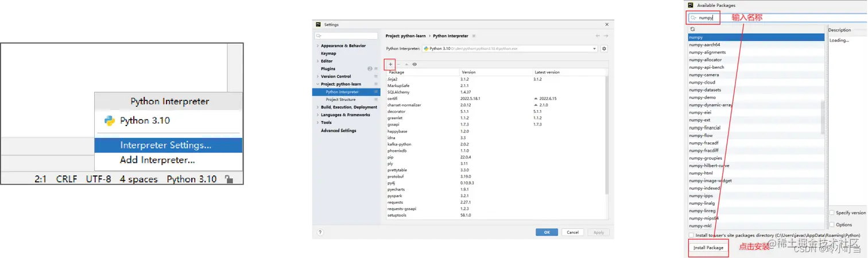
Task: Open the Python Interpreter dropdown in Settings
Action: [x=510, y=49]
